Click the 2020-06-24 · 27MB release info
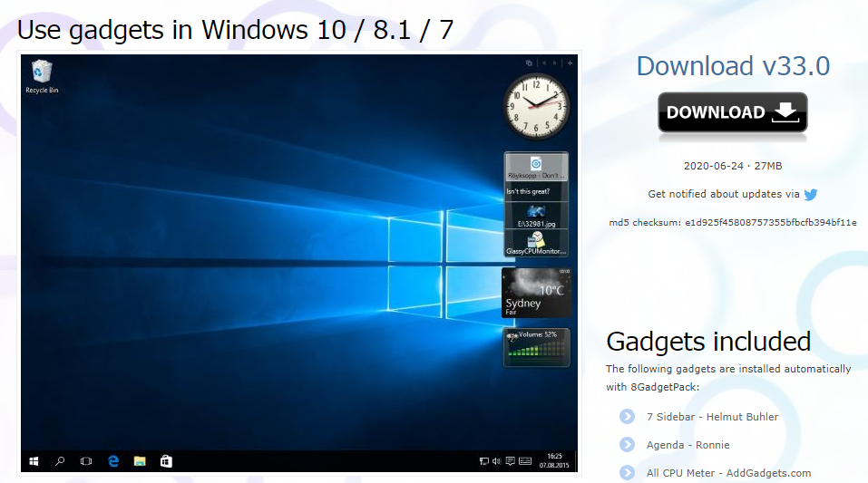 (x=733, y=166)
